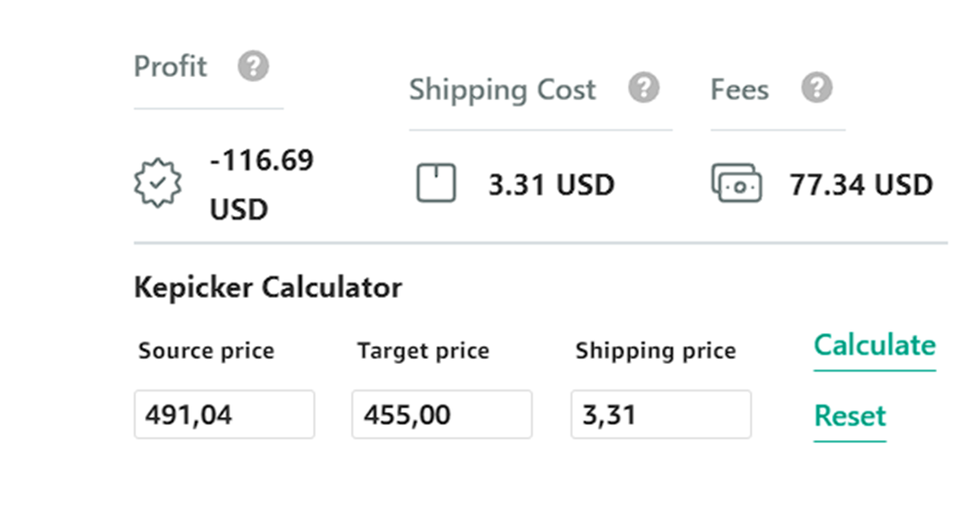Image resolution: width=980 pixels, height=507 pixels.
Task: Open the help tooltip next to Profit
Action: coord(253,66)
